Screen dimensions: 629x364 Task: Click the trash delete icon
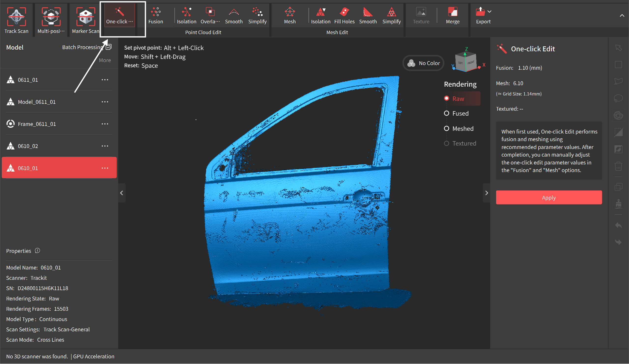tap(618, 166)
